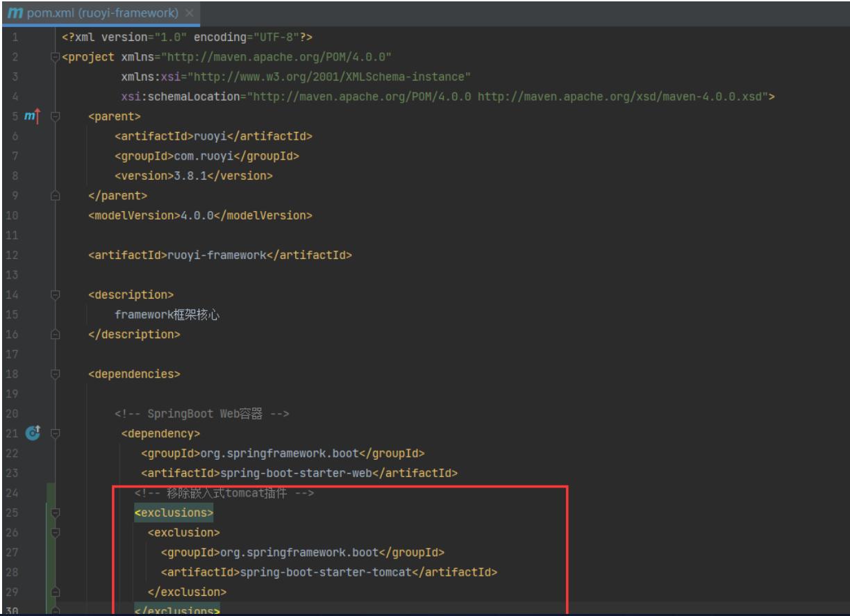
Task: Collapse the parent block fold on line 5
Action: [x=56, y=117]
